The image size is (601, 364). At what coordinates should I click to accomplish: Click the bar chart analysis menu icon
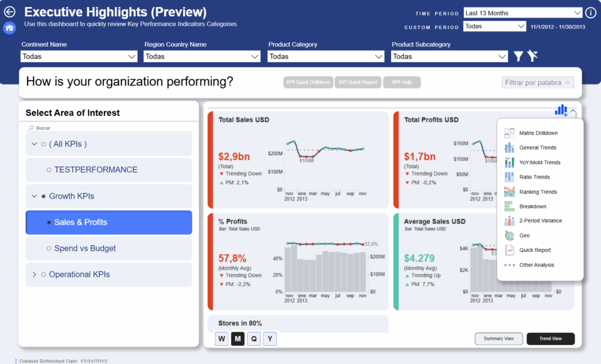click(x=561, y=110)
